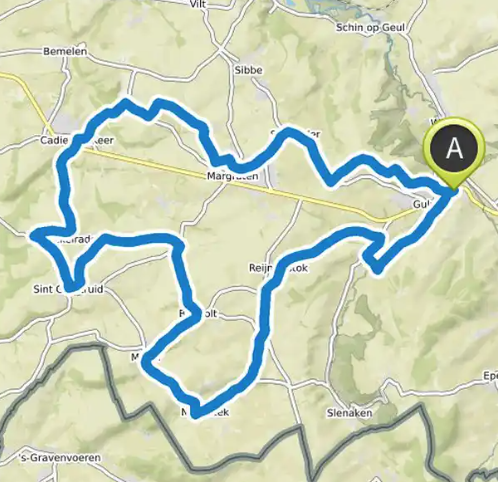
Task: Select the Epen label at right edge
Action: [490, 376]
